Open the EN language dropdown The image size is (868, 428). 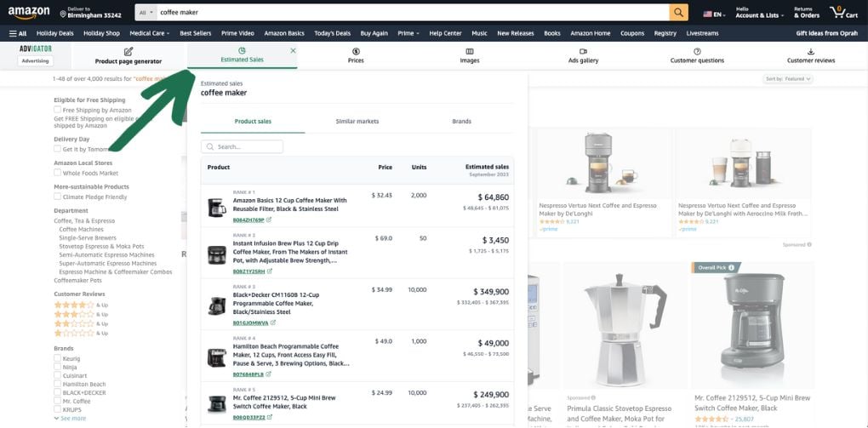(x=715, y=14)
